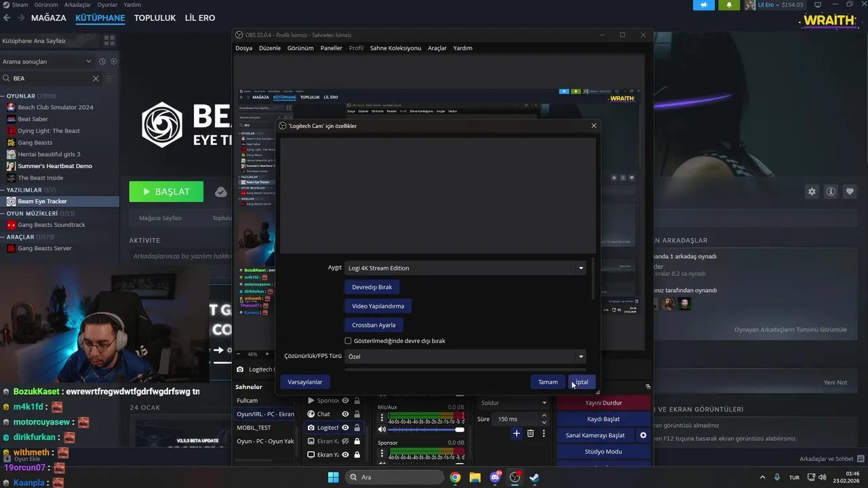Screen dimensions: 868x488
Task: Switch Steam library to grid view icon
Action: click(x=109, y=41)
